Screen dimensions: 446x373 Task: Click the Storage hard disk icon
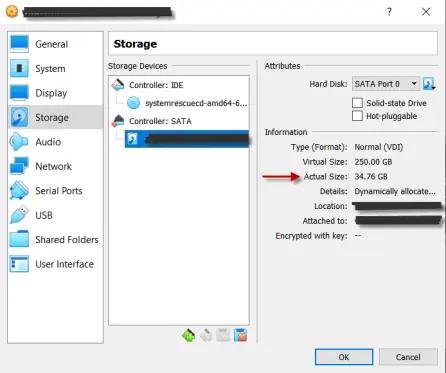19,117
